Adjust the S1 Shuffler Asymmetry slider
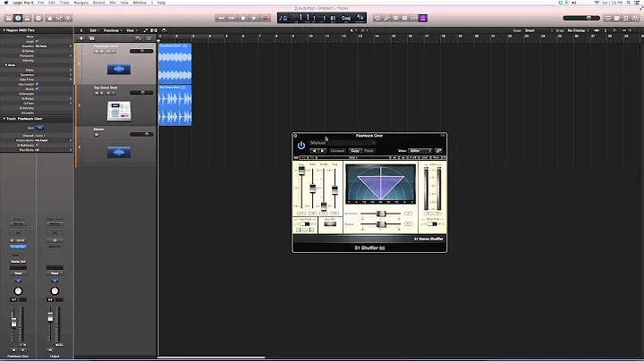644x361 pixels. [x=381, y=214]
